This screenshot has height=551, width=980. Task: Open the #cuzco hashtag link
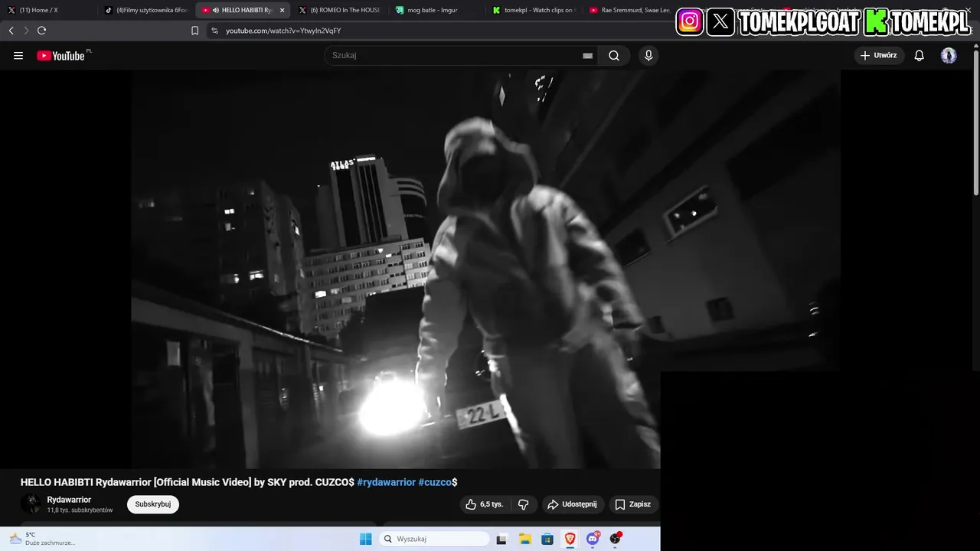[435, 482]
